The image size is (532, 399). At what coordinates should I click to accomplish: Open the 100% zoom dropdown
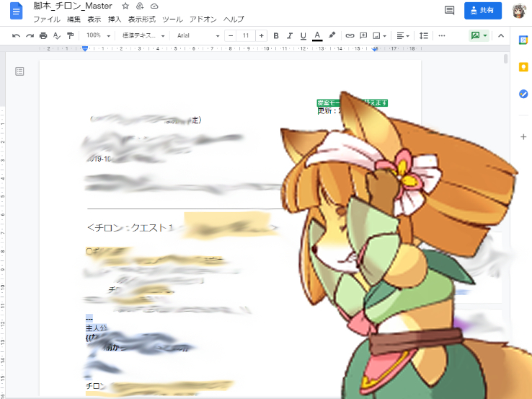click(x=98, y=35)
